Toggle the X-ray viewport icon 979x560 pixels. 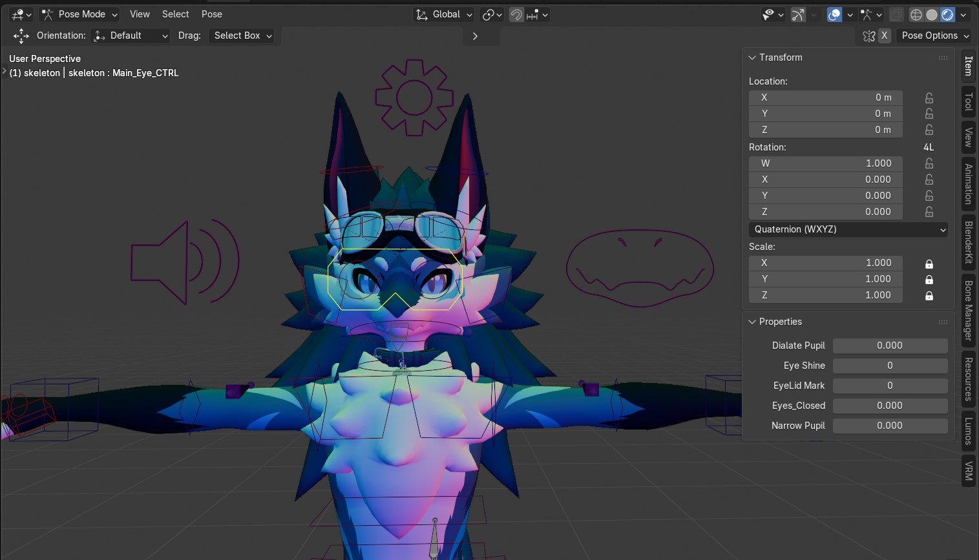(896, 14)
